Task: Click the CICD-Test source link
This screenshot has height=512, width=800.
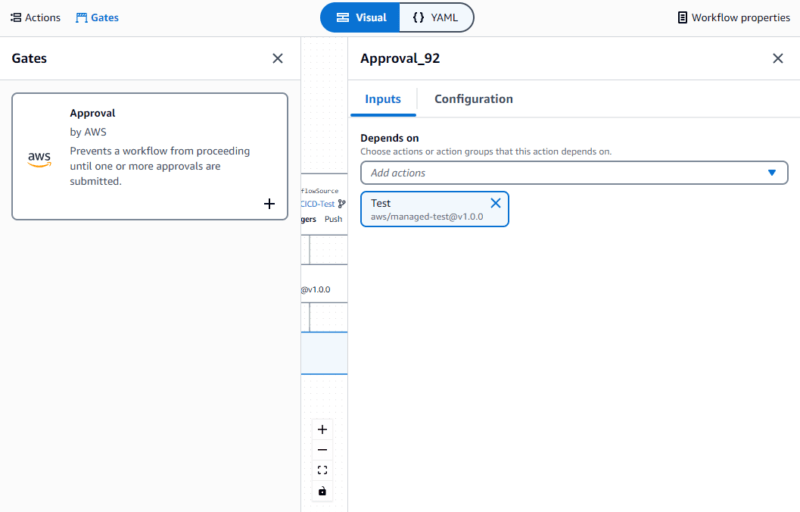Action: tap(317, 204)
